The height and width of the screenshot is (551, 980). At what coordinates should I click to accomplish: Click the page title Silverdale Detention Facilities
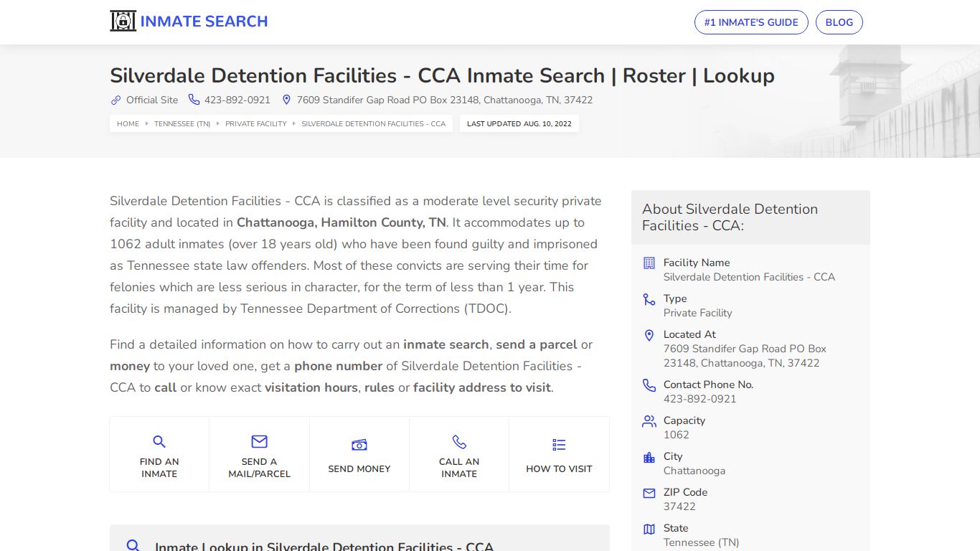point(442,75)
